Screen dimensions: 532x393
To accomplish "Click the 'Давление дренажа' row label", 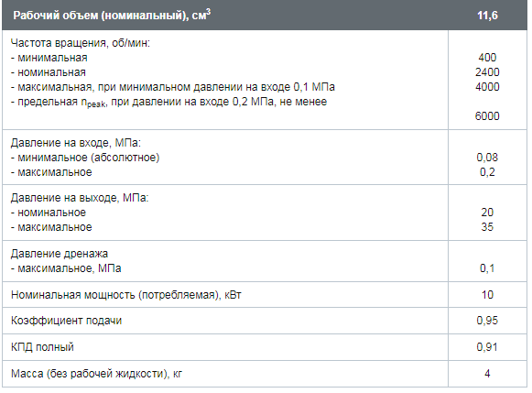I will (x=60, y=254).
